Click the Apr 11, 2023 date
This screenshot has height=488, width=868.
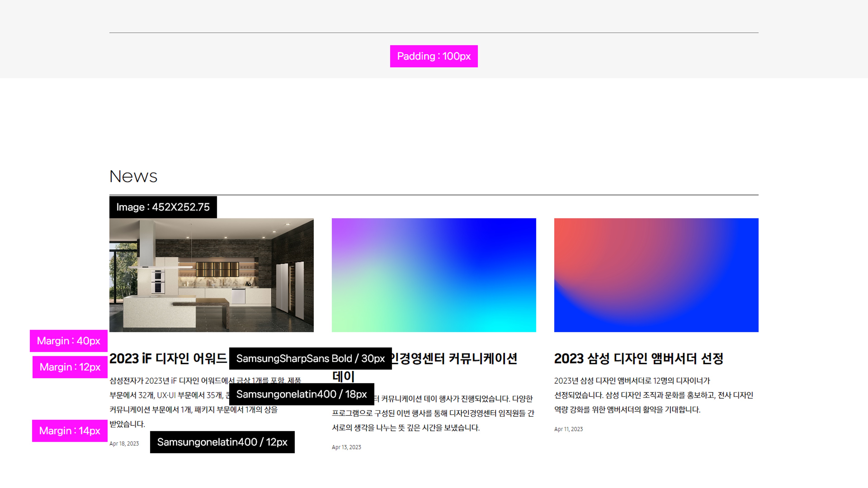[x=568, y=429]
